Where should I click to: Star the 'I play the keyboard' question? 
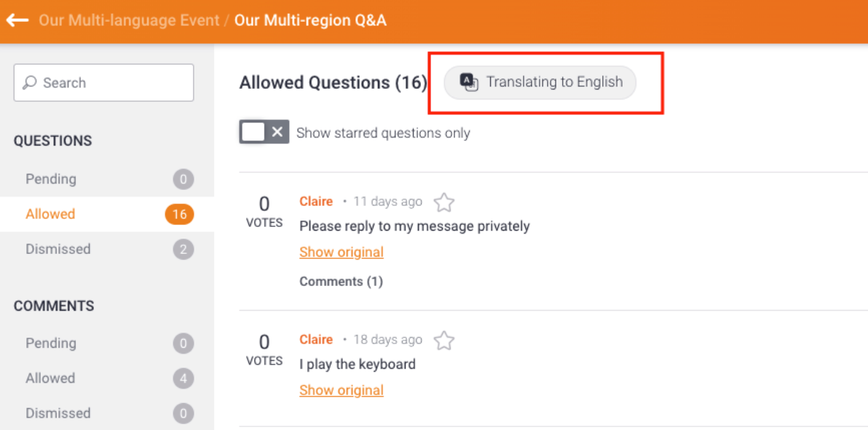pyautogui.click(x=444, y=341)
